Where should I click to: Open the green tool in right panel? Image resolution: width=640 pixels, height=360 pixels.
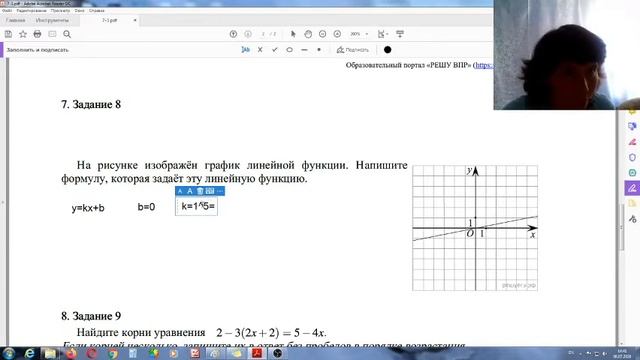click(632, 173)
